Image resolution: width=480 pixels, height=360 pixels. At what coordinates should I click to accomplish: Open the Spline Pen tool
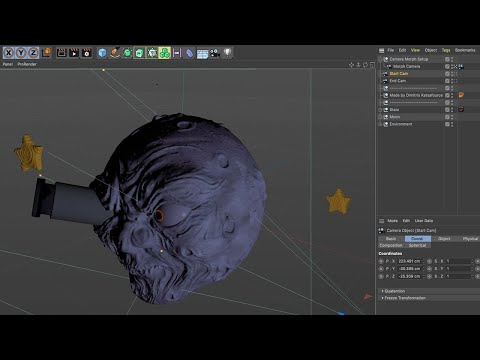[x=115, y=53]
